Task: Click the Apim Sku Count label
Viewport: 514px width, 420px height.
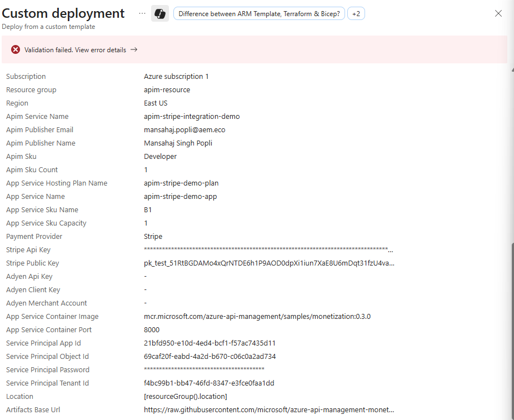Action: (x=32, y=169)
